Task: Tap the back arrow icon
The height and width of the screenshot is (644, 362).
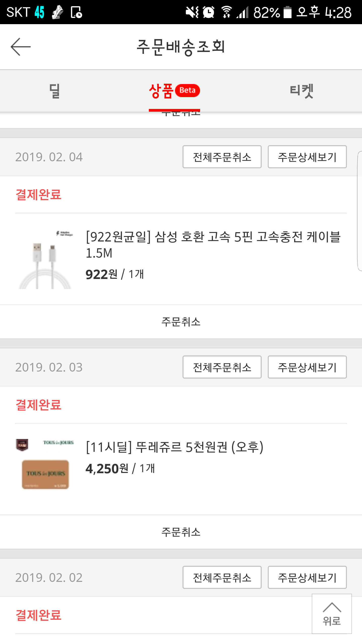Action: [21, 47]
